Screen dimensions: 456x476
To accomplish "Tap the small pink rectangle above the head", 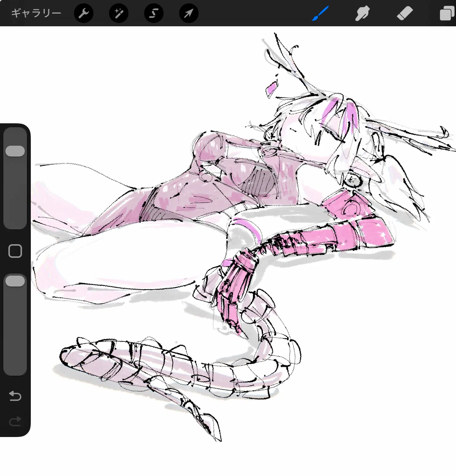I will click(x=271, y=88).
